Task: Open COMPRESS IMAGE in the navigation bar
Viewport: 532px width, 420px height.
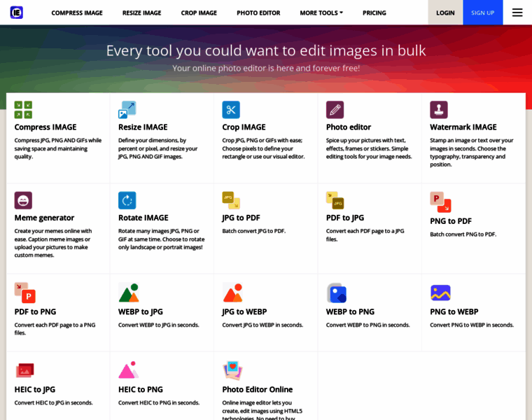Action: [77, 13]
